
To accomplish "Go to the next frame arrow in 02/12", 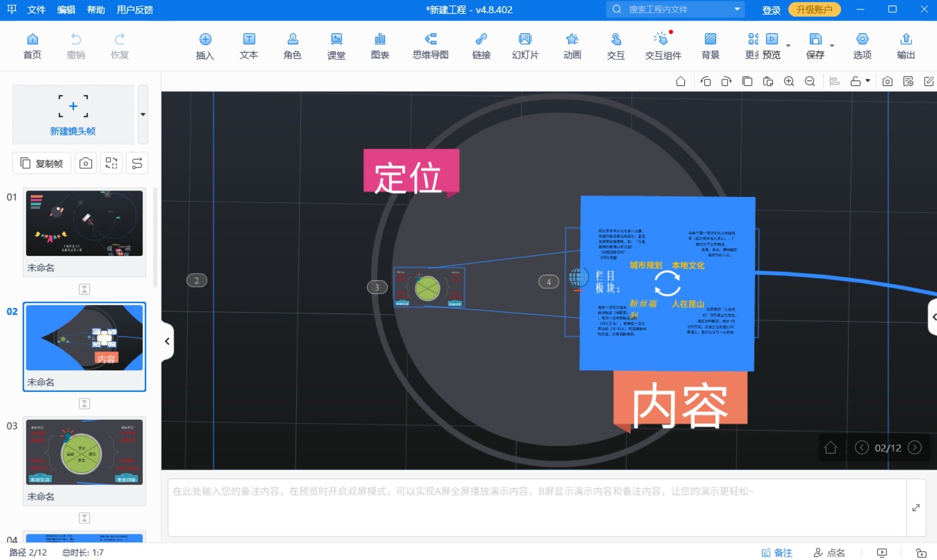I will [915, 447].
